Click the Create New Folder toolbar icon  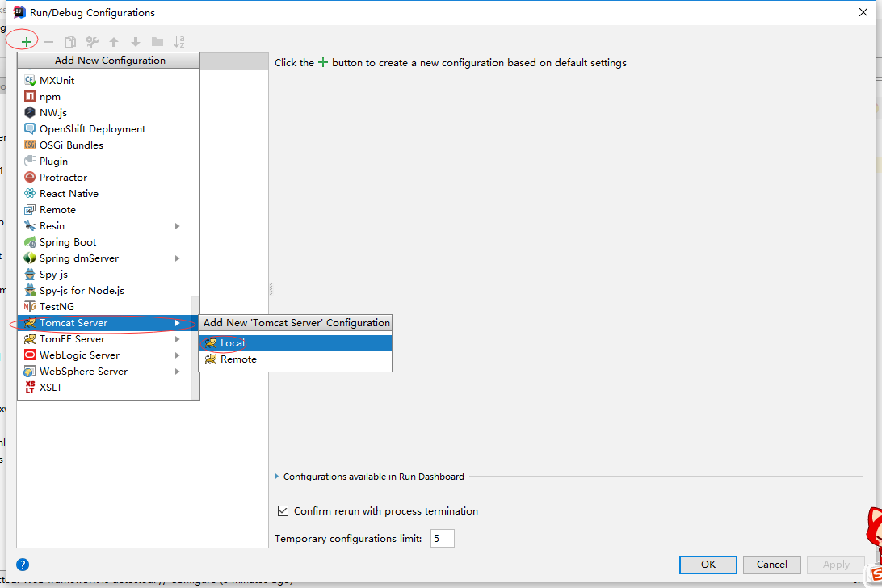click(x=157, y=42)
